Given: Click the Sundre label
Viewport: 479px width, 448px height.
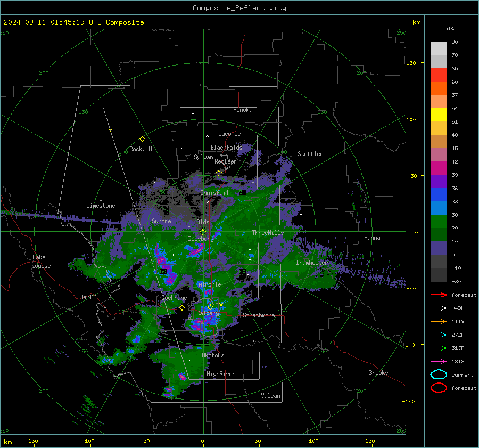Looking at the screenshot, I should pyautogui.click(x=161, y=221).
